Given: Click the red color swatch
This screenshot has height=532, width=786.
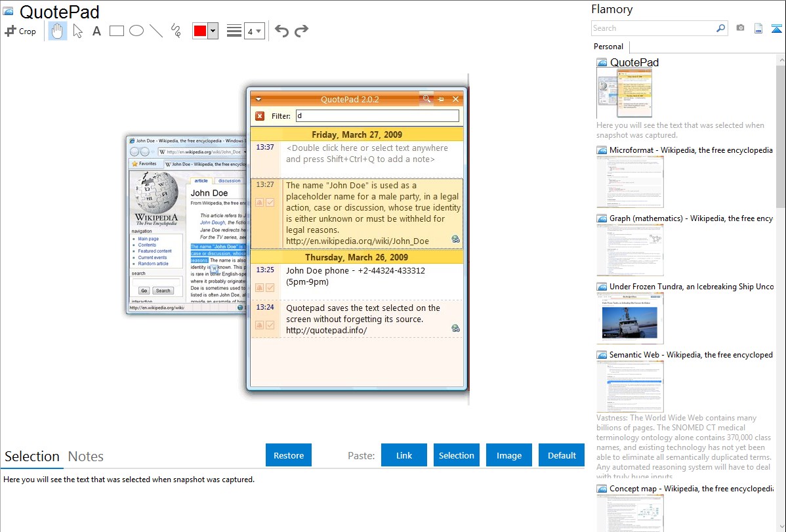Looking at the screenshot, I should click(x=200, y=31).
